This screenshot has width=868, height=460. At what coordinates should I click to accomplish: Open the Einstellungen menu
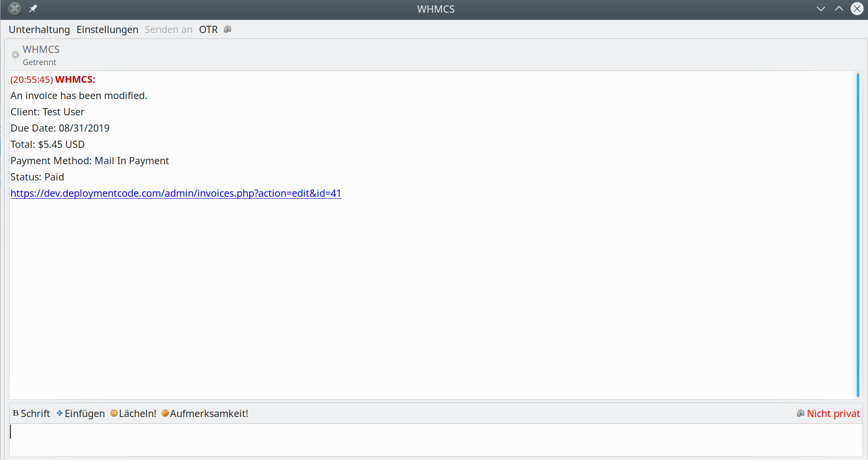pos(107,29)
